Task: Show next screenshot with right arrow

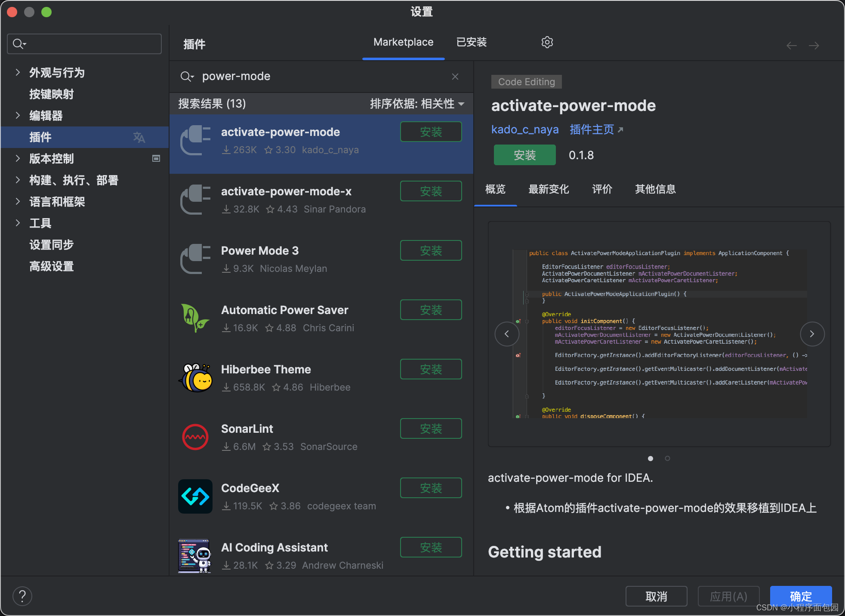Action: tap(812, 334)
